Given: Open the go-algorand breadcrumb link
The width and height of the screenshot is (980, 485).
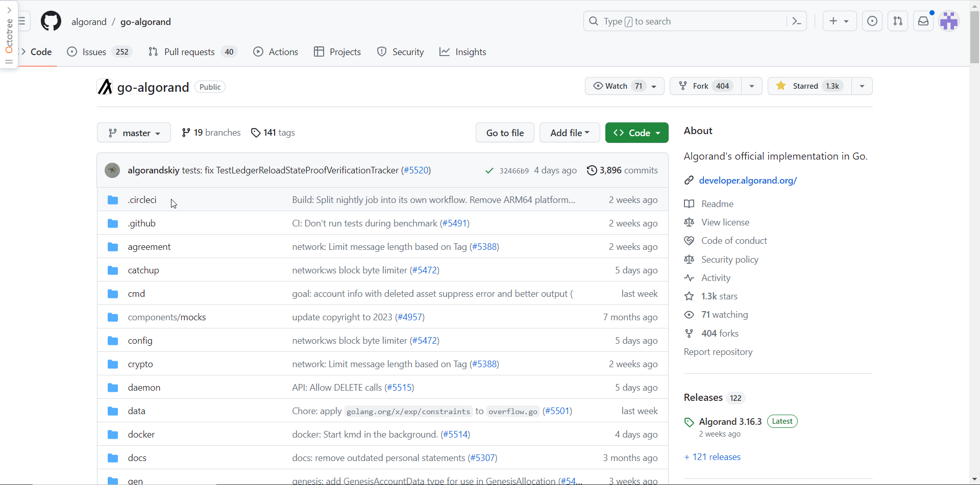Looking at the screenshot, I should click(145, 21).
